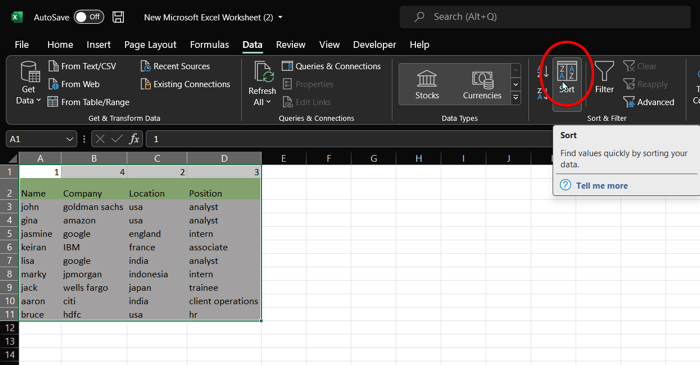The image size is (700, 365).
Task: Select column H header
Action: pyautogui.click(x=418, y=158)
